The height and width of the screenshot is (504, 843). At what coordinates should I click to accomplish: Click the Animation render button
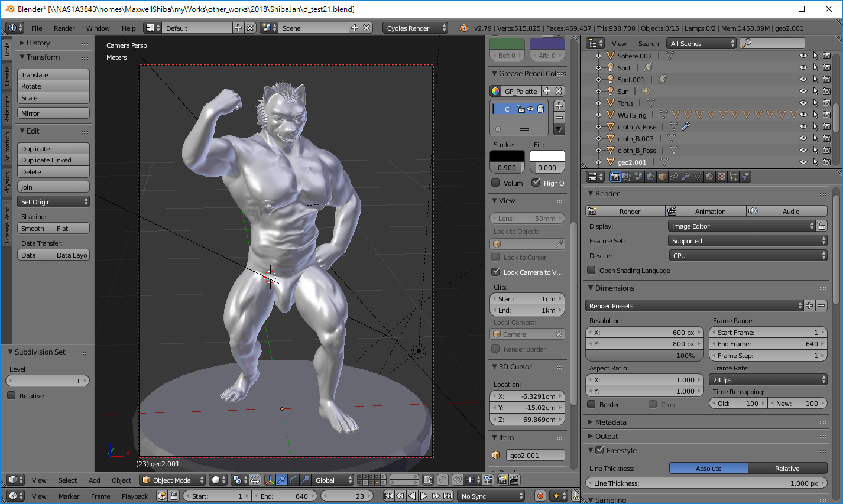click(x=706, y=211)
